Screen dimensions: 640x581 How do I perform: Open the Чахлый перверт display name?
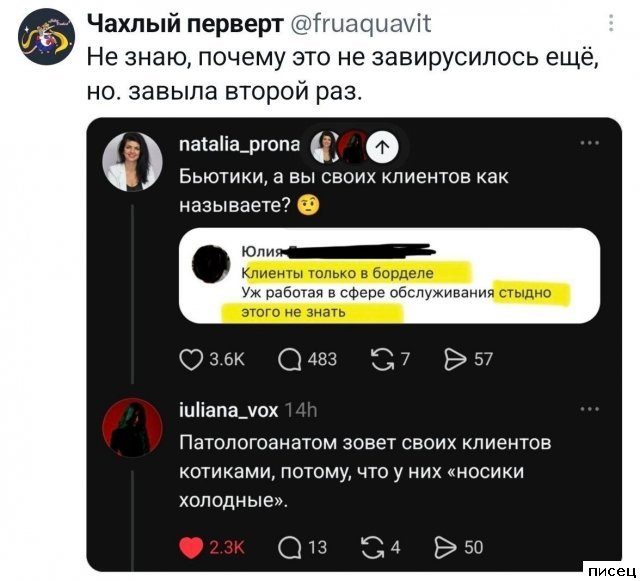pos(185,23)
